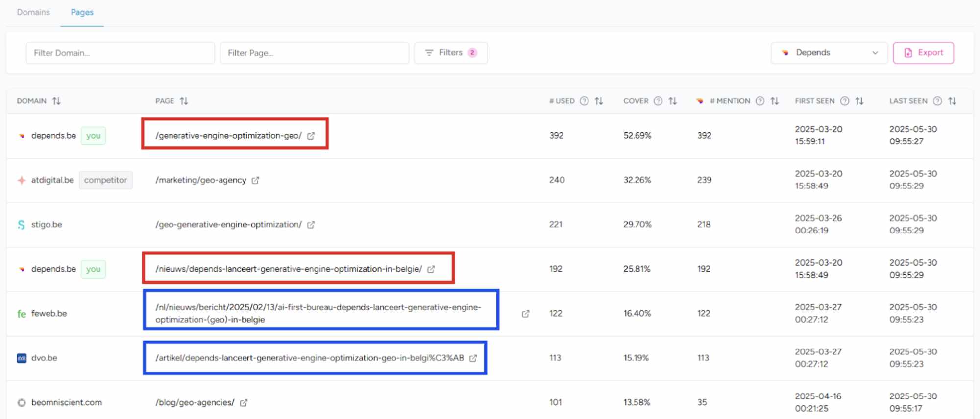Image resolution: width=980 pixels, height=419 pixels.
Task: Sort by # MENTION column arrows
Action: [775, 101]
